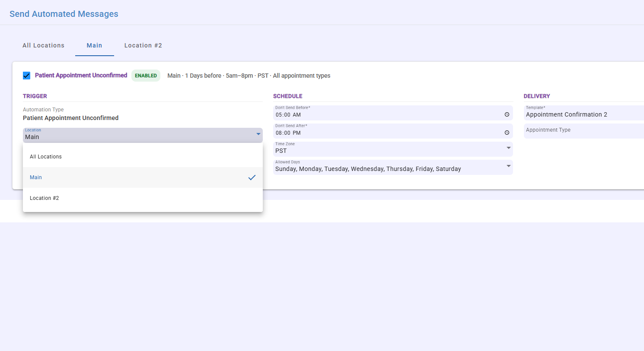Open the clock picker for Don't Send After
Screen dimensions: 644x351
point(507,133)
